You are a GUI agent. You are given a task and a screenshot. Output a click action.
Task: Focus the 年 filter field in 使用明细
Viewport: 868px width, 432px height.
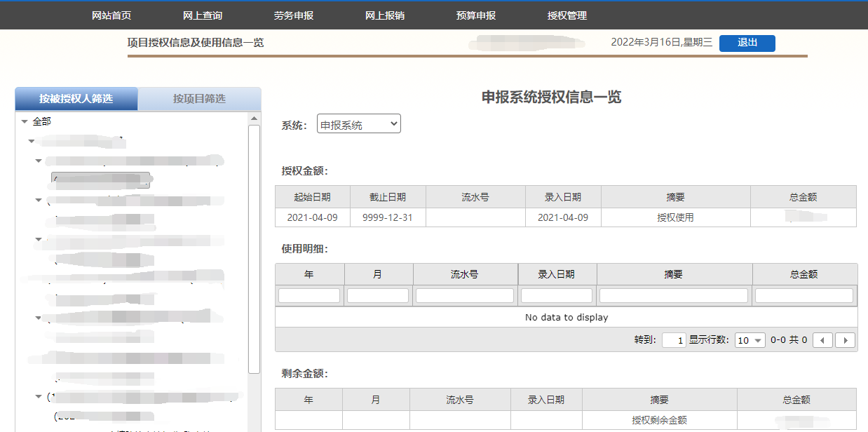[x=309, y=295]
